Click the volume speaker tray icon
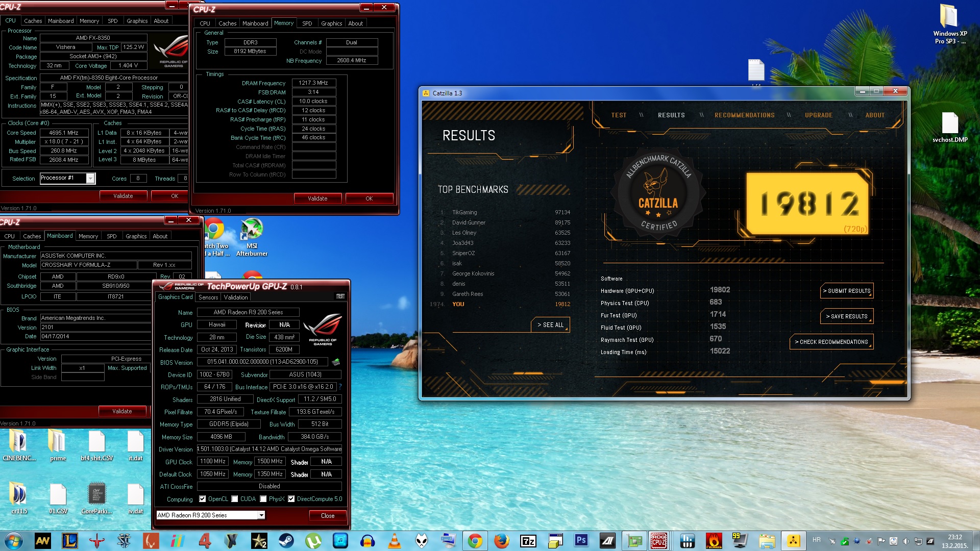The height and width of the screenshot is (551, 980). 905,541
